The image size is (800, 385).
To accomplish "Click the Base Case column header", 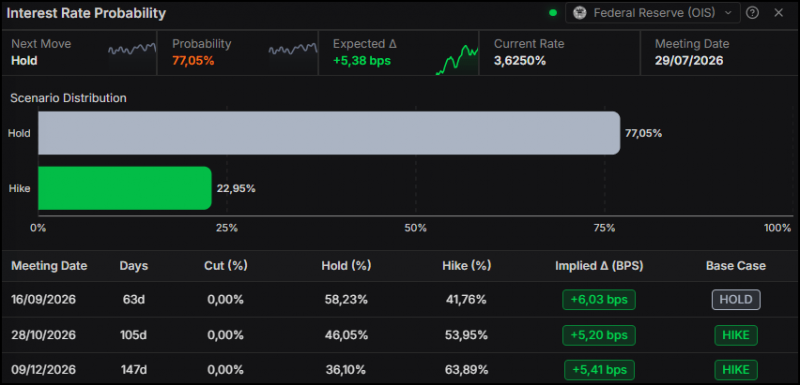I will click(x=736, y=266).
